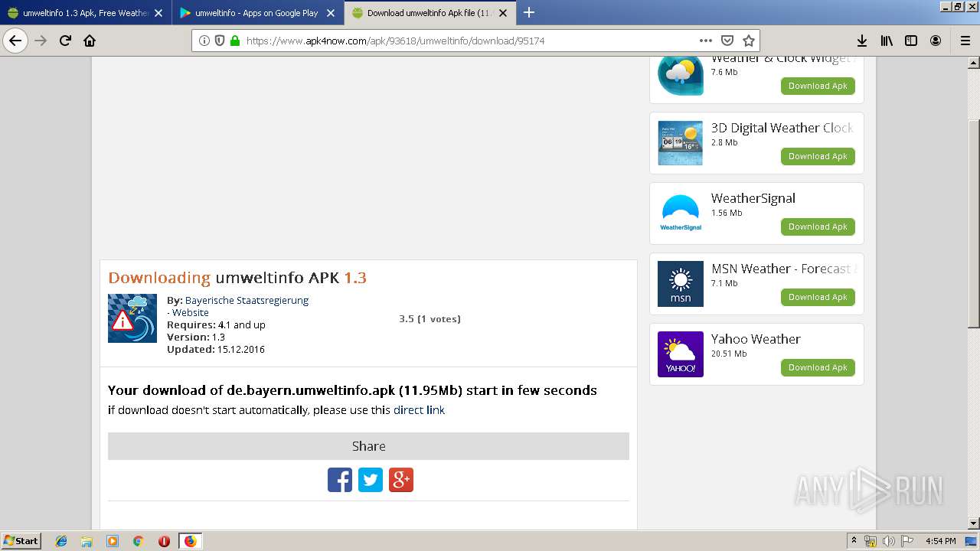Open the MSN Weather app icon
This screenshot has height=551, width=980.
[680, 283]
